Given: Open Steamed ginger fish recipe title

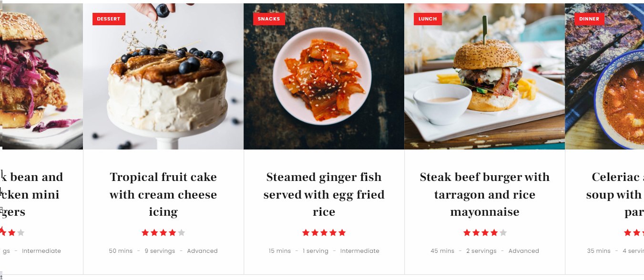Looking at the screenshot, I should point(324,194).
